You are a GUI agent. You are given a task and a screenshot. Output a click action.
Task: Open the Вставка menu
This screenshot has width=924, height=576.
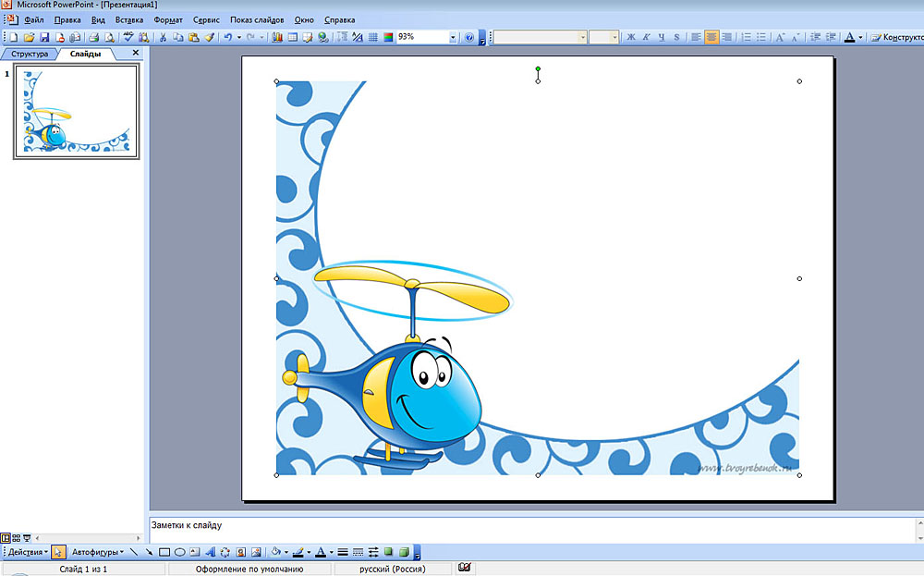(129, 19)
